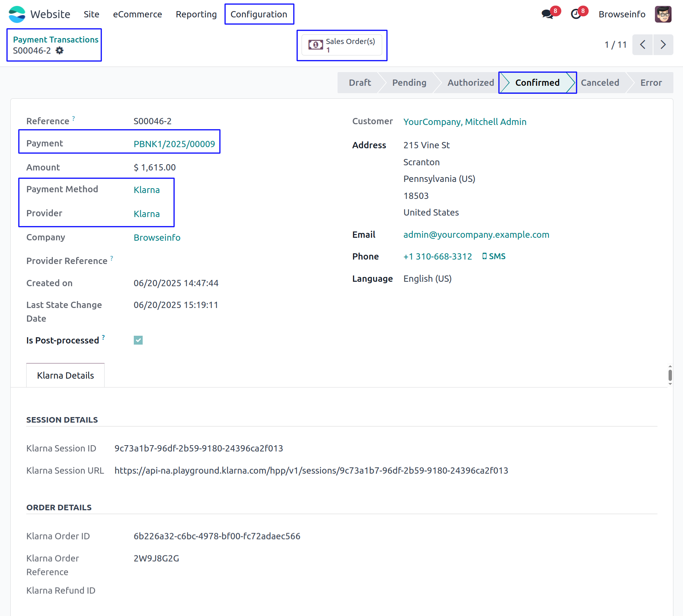This screenshot has height=616, width=683.
Task: Click the Klarna Order Reference 2W9J8G2G
Action: (x=156, y=558)
